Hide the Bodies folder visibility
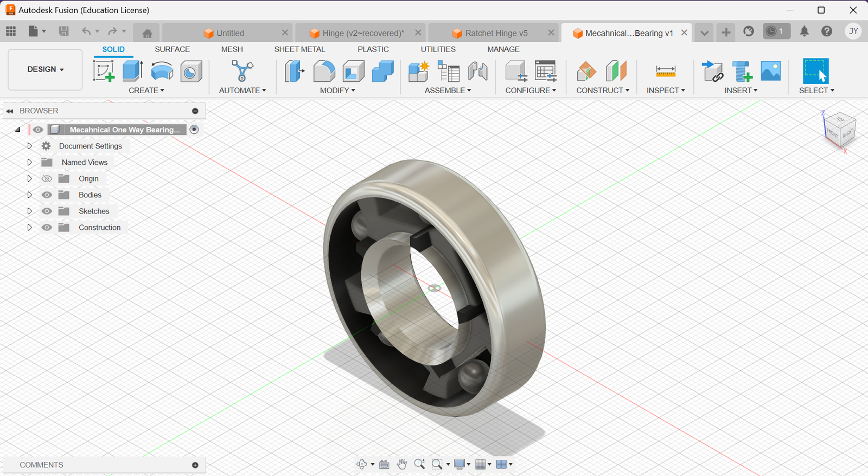The image size is (868, 476). [x=47, y=195]
